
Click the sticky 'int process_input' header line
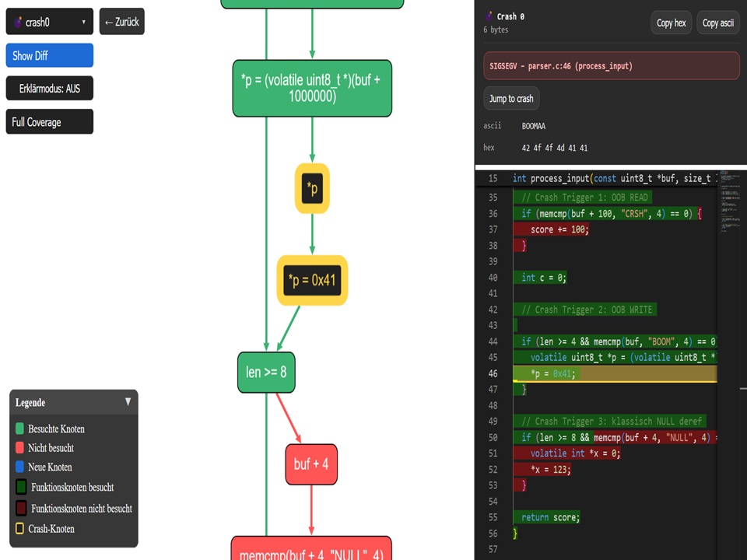click(x=615, y=178)
